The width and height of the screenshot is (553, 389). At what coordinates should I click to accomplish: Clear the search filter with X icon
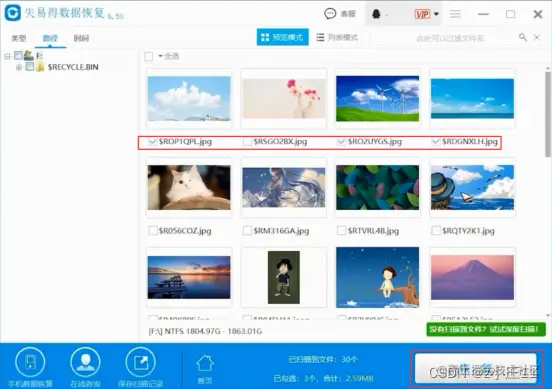pyautogui.click(x=536, y=37)
